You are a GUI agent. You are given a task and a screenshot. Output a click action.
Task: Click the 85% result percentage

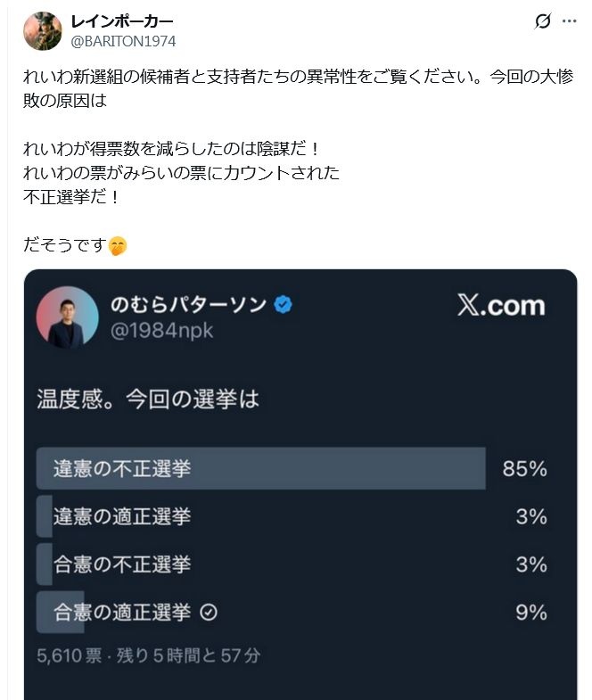click(x=524, y=469)
